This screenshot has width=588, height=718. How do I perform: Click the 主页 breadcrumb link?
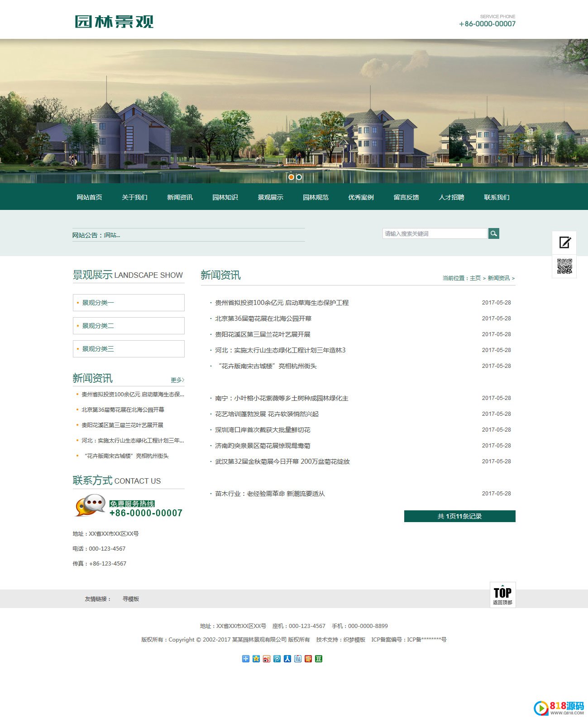tap(475, 278)
